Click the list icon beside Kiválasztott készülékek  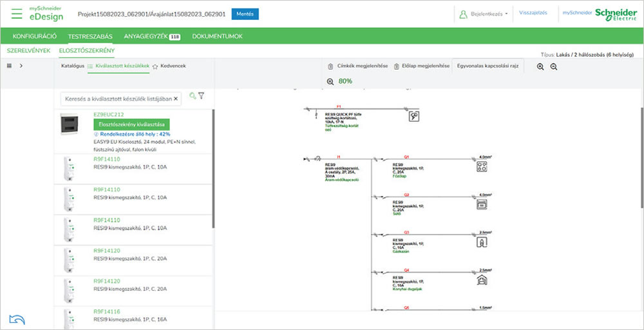[x=90, y=66]
